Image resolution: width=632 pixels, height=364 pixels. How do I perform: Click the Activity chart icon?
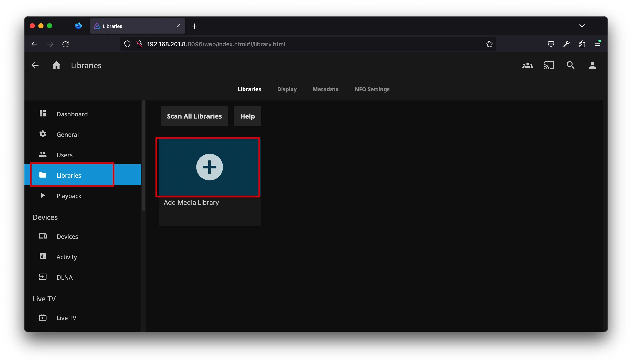[43, 256]
